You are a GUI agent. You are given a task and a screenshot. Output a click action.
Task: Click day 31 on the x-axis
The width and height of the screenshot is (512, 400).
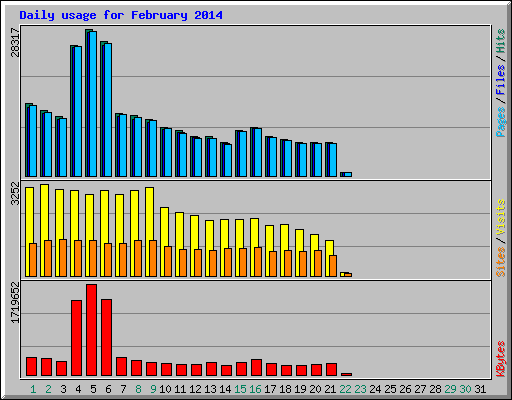[x=480, y=389]
